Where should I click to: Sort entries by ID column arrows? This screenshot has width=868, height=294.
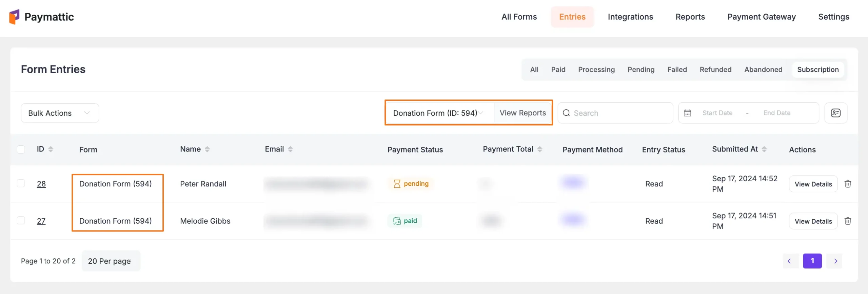click(x=51, y=149)
